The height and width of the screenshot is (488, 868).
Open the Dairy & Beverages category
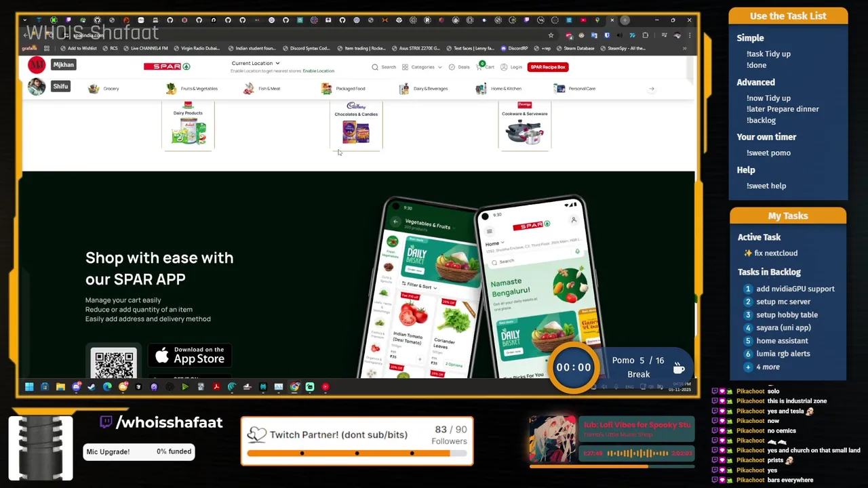click(x=423, y=88)
